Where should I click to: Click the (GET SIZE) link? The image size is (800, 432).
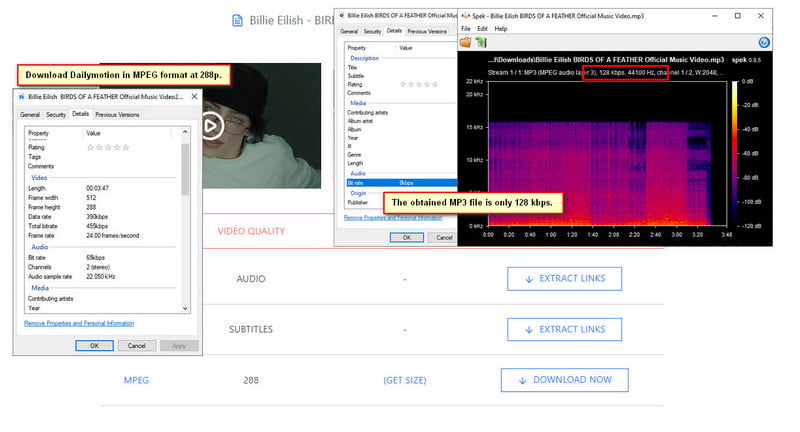405,380
